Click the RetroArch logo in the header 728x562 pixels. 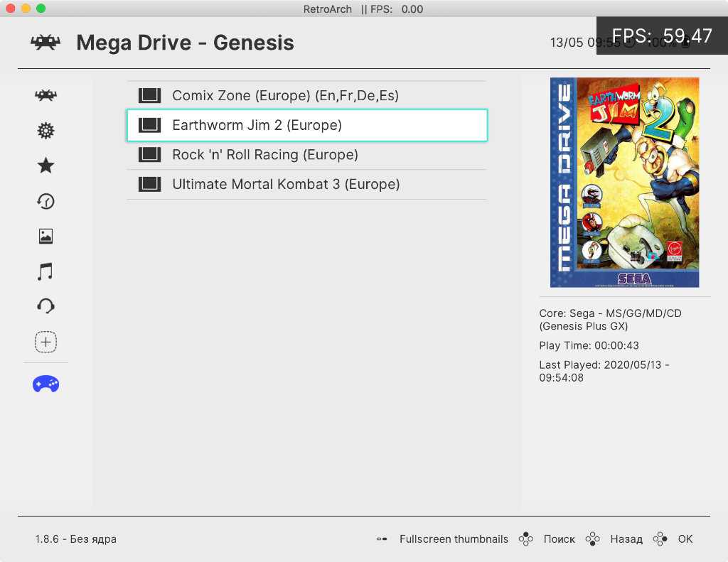(45, 43)
